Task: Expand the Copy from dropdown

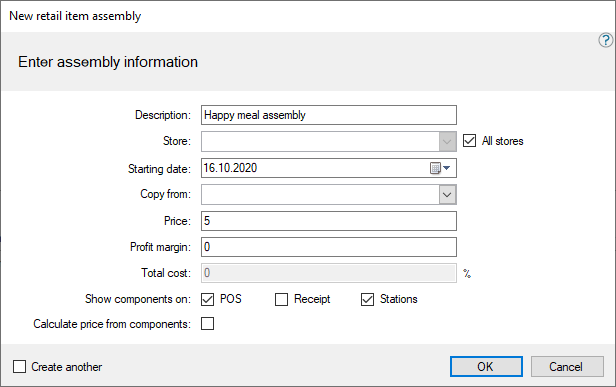Action: coord(447,194)
